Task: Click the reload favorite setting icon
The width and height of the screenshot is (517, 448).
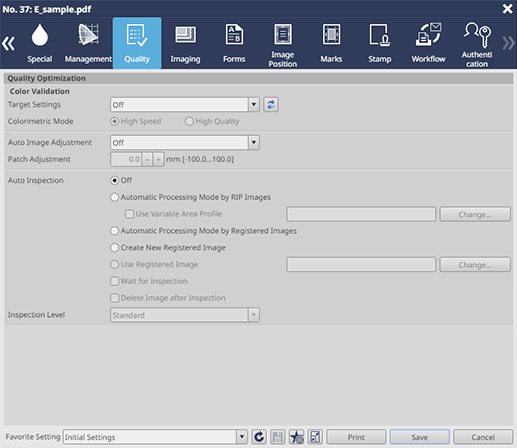Action: [x=259, y=437]
